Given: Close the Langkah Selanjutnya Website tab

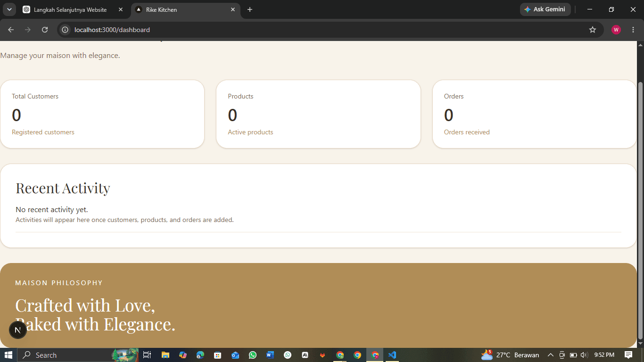Looking at the screenshot, I should (121, 9).
